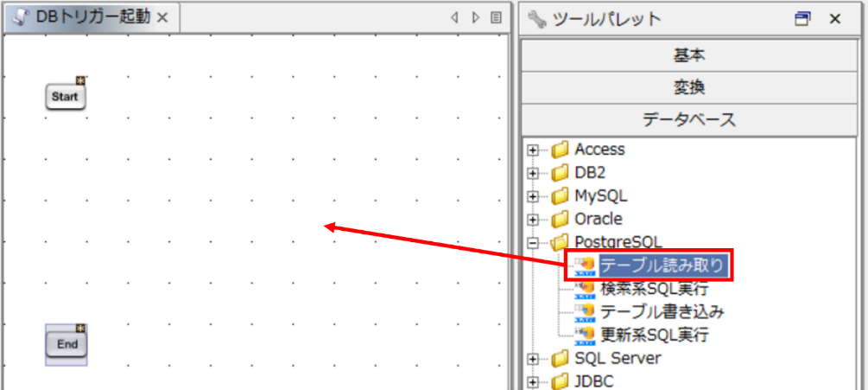Click the テーブル書き込み component icon
Screen dimensions: 868x390
click(x=585, y=312)
